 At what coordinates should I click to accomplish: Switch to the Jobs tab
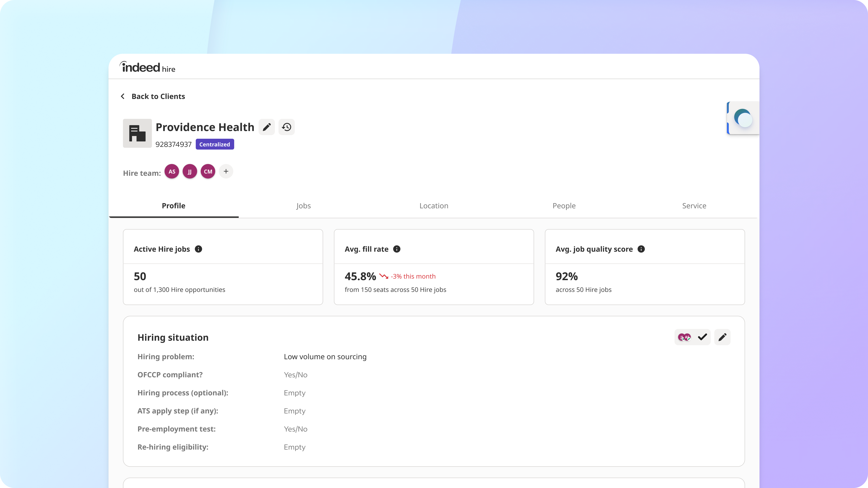[304, 206]
